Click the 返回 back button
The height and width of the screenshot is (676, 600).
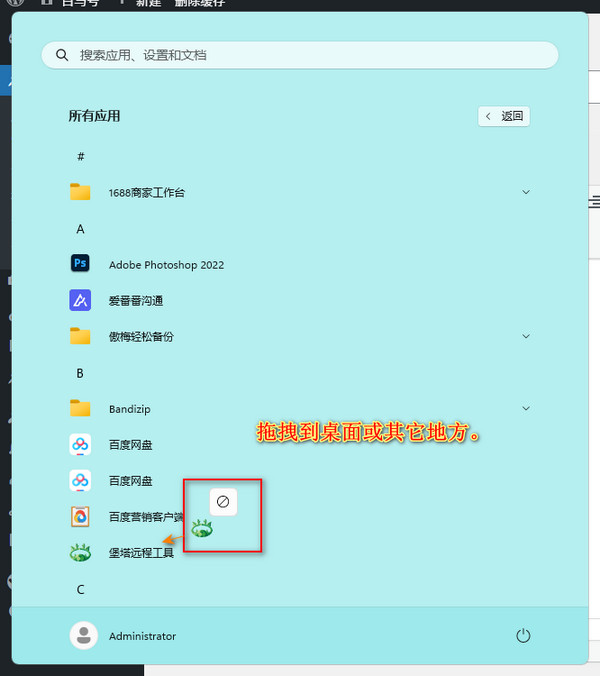[x=504, y=116]
